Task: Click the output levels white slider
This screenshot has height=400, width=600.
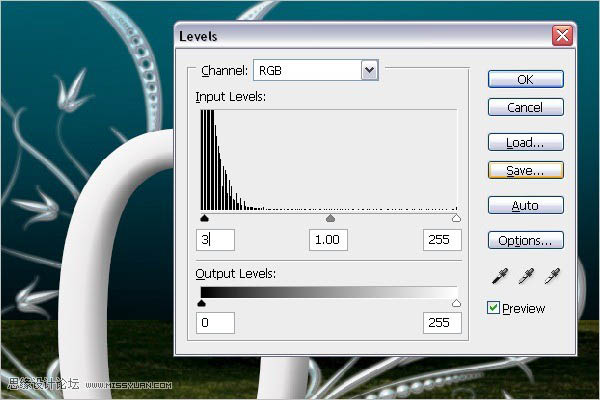Action: click(457, 302)
